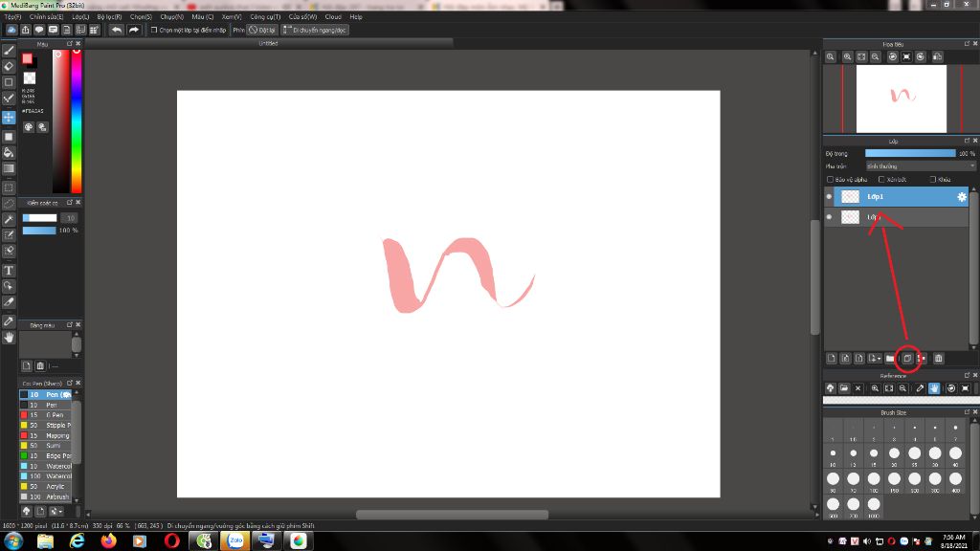
Task: Click the horizontal canvas scrollbar
Action: tap(452, 515)
